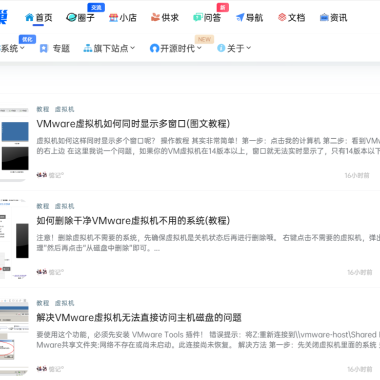Screen dimensions: 380x380
Task: Click the 16小时前 timestamp of 解决VMware虚拟机无法 article
Action: 360,369
